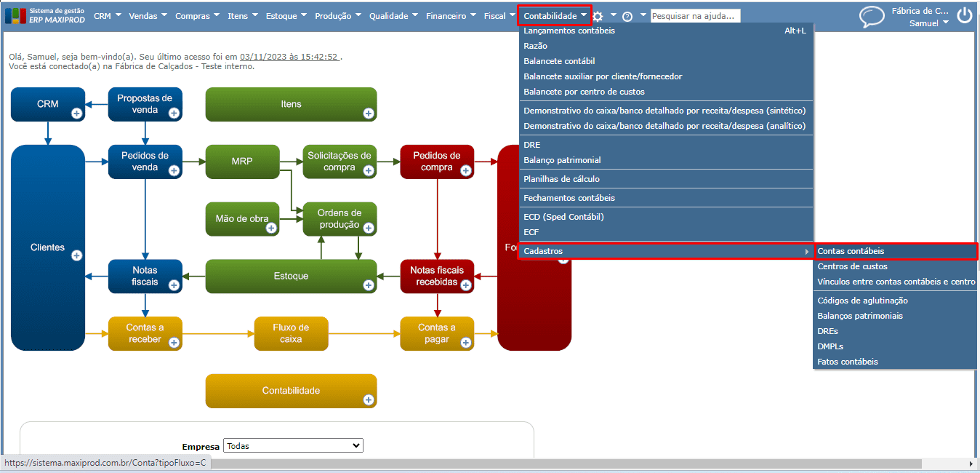Open the Empresa dropdown showing Todas
The image size is (980, 473).
[x=293, y=445]
